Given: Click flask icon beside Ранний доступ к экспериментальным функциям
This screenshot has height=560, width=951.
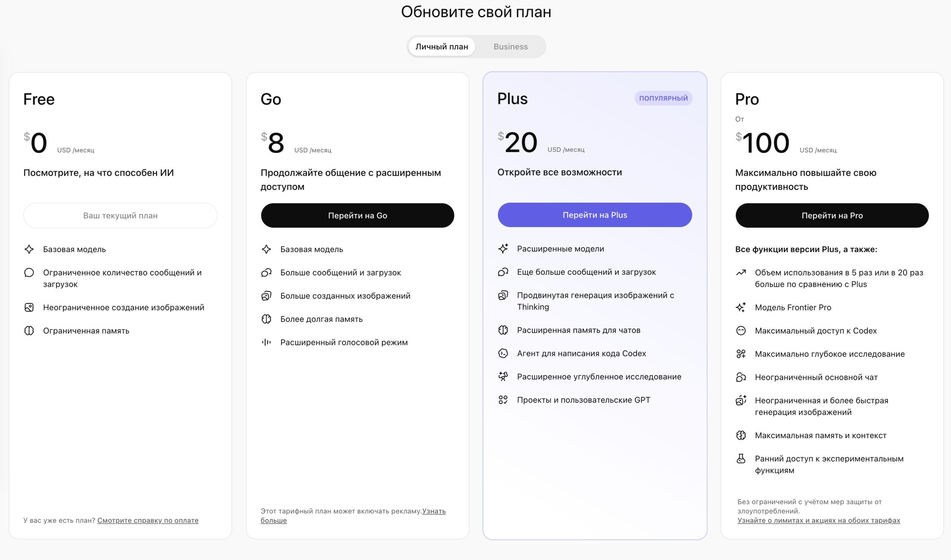Looking at the screenshot, I should (x=741, y=459).
